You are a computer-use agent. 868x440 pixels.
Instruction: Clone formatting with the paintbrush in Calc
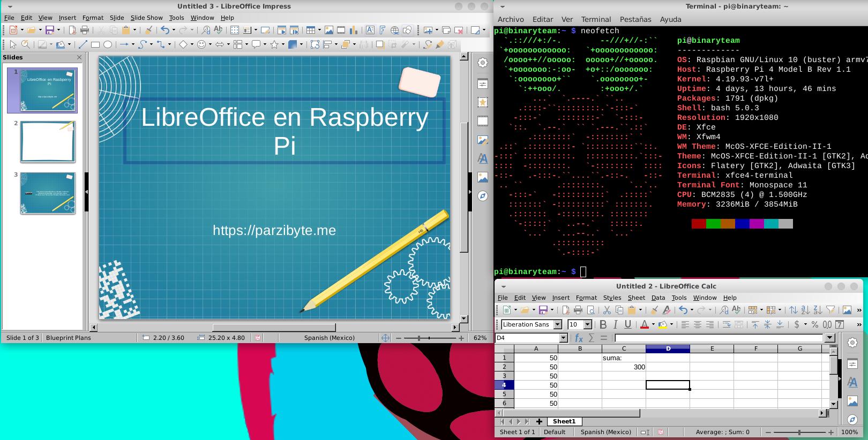pyautogui.click(x=654, y=310)
